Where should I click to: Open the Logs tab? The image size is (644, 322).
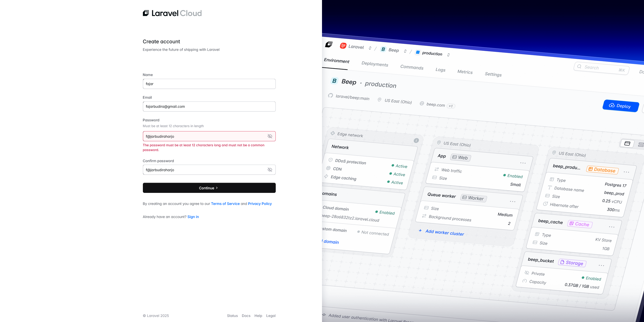[x=440, y=70]
